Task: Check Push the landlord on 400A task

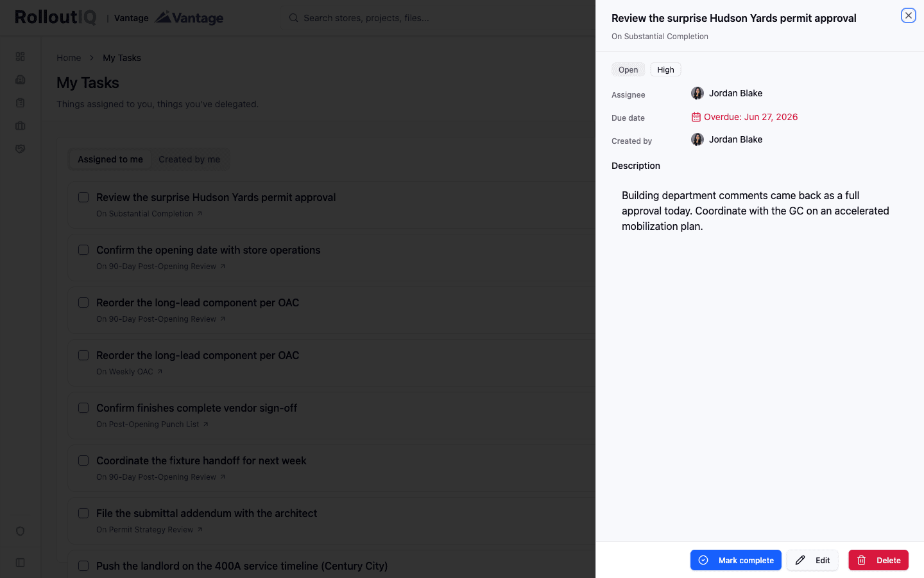Action: coord(83,566)
